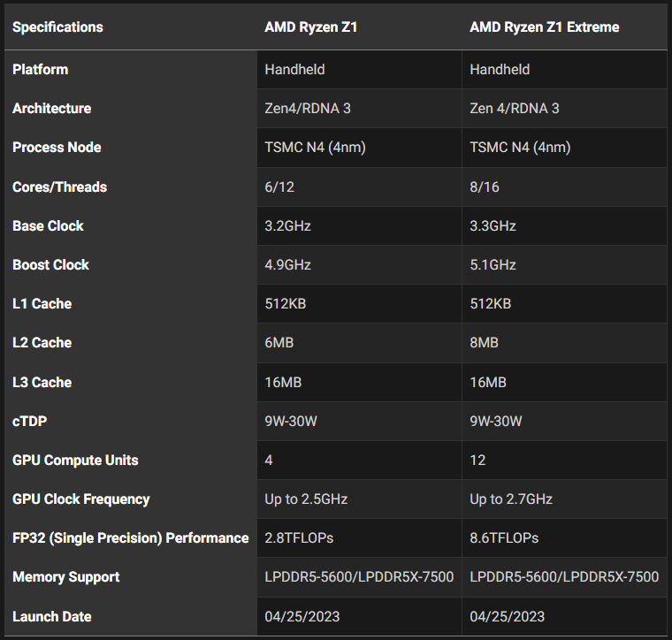This screenshot has width=672, height=640.
Task: Click the 'Memory Support' row label
Action: 66,577
